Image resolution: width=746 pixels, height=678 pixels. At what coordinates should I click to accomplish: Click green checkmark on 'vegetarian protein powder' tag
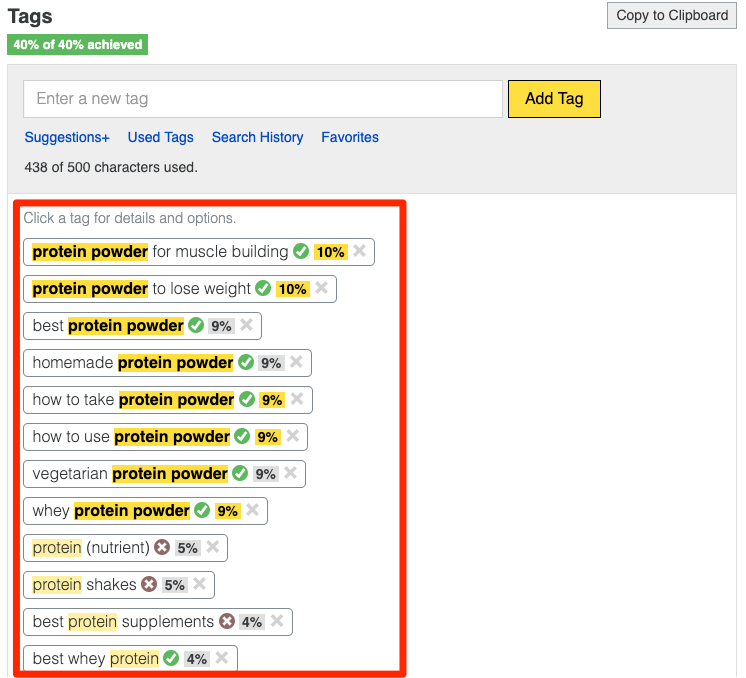click(240, 474)
